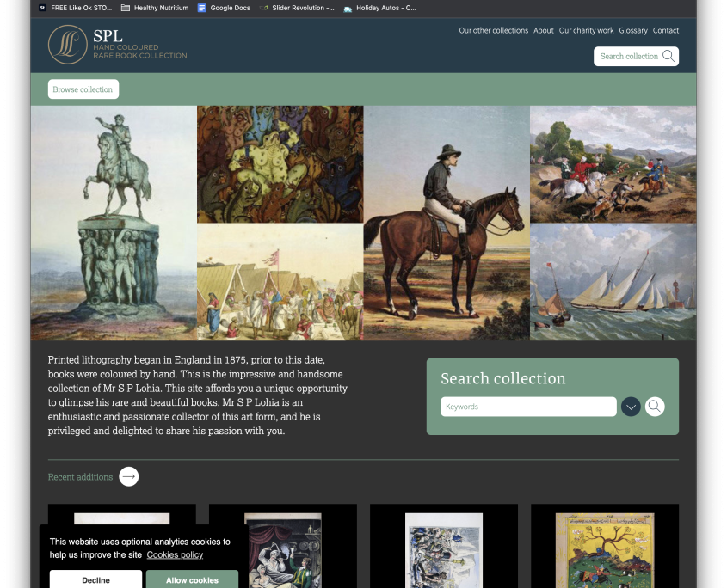Open the FREE Like Ok STO... bookmark favicon
The width and height of the screenshot is (727, 588).
point(42,8)
